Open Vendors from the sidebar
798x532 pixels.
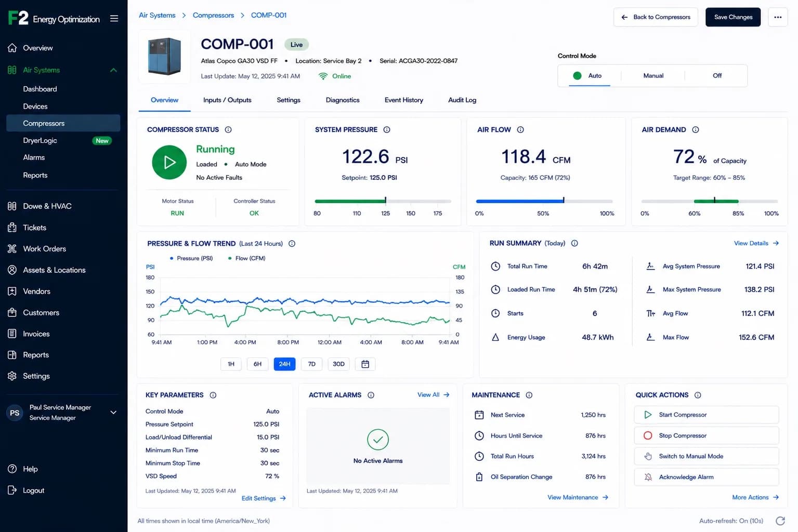click(36, 291)
